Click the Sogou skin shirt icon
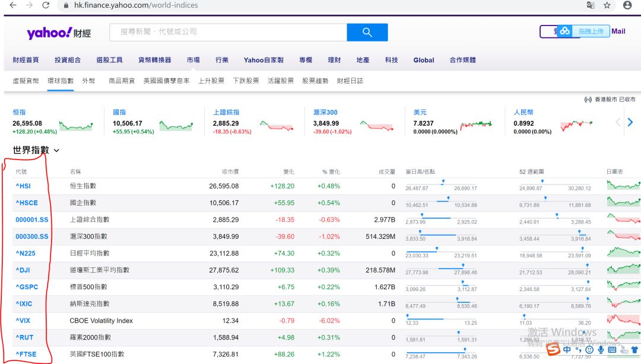This screenshot has width=641, height=364. [634, 350]
